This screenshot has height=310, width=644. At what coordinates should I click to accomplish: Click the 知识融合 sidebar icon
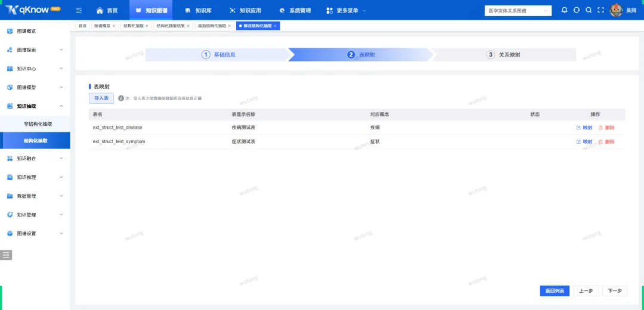(x=10, y=159)
